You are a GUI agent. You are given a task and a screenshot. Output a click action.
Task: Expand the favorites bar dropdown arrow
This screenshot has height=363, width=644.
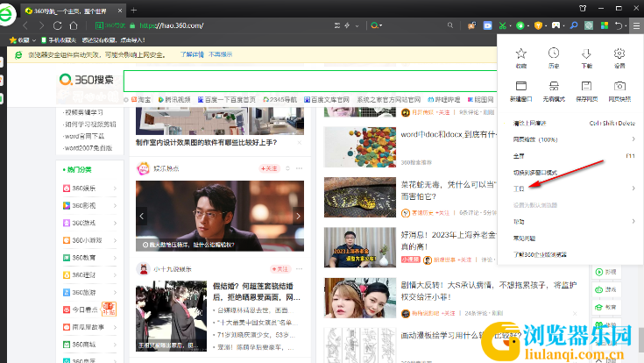[x=33, y=40]
